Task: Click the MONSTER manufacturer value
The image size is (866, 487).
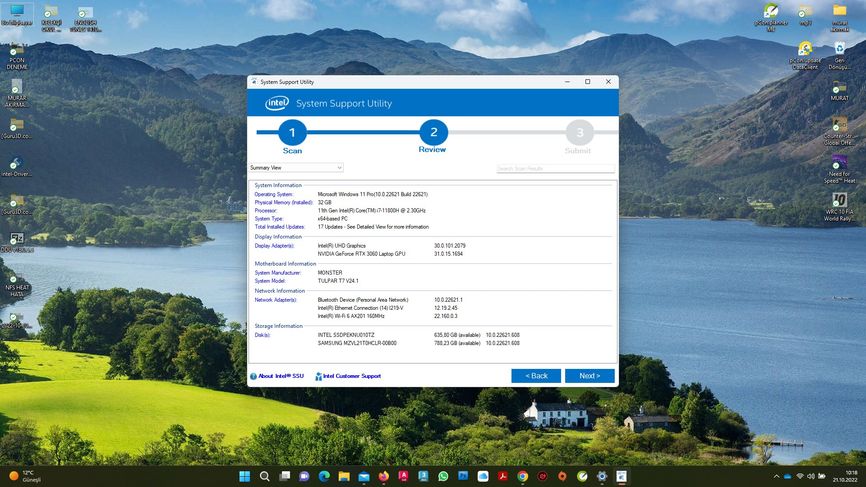Action: [x=330, y=273]
